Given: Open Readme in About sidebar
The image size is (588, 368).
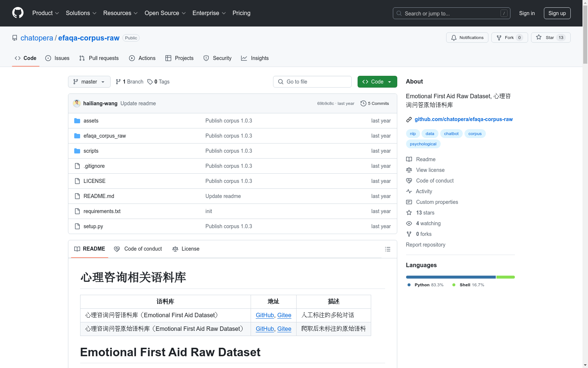Looking at the screenshot, I should coord(421,159).
